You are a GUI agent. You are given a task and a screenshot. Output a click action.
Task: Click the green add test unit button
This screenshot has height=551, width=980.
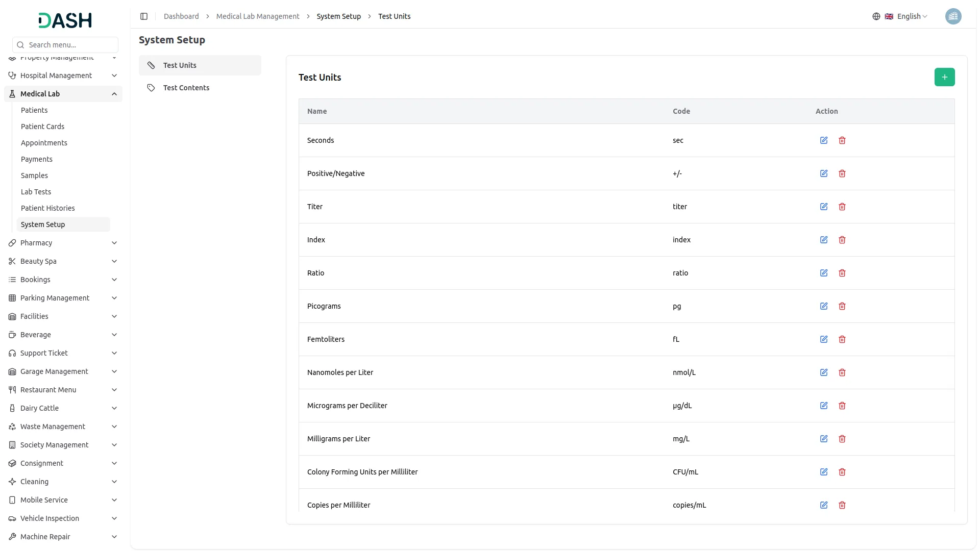click(x=944, y=77)
